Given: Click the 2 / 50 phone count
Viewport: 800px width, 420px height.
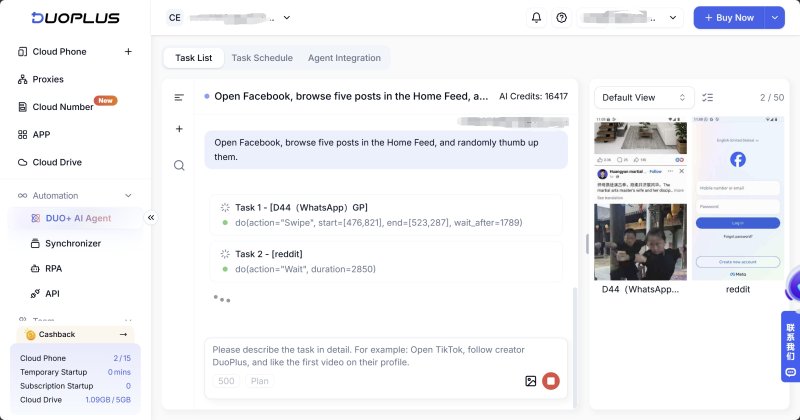Looking at the screenshot, I should click(x=772, y=97).
